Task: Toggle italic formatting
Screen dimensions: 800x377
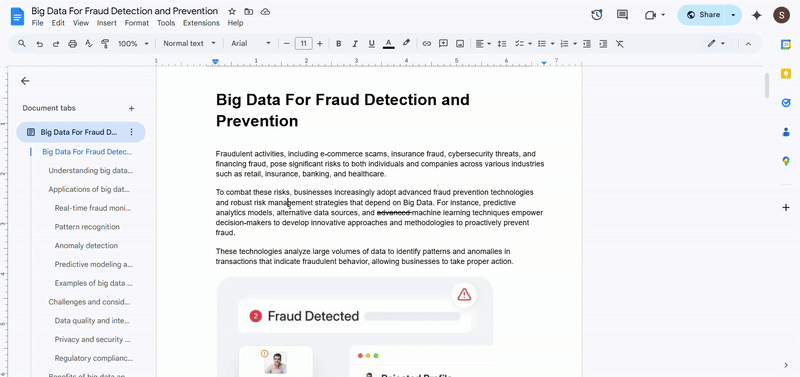Action: click(x=355, y=44)
